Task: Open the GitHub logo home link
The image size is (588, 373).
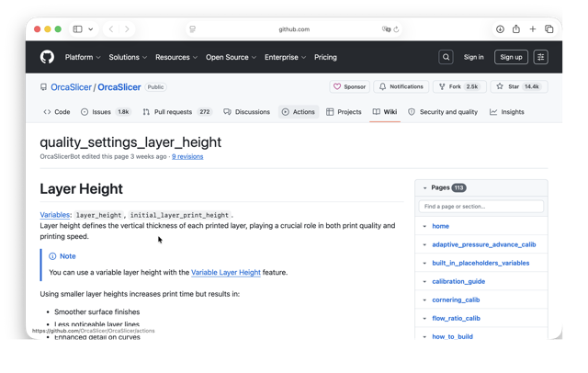Action: (47, 57)
